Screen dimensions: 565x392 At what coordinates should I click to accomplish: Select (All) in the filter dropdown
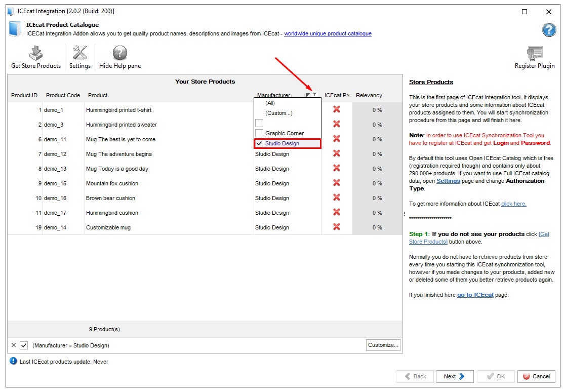(x=270, y=103)
